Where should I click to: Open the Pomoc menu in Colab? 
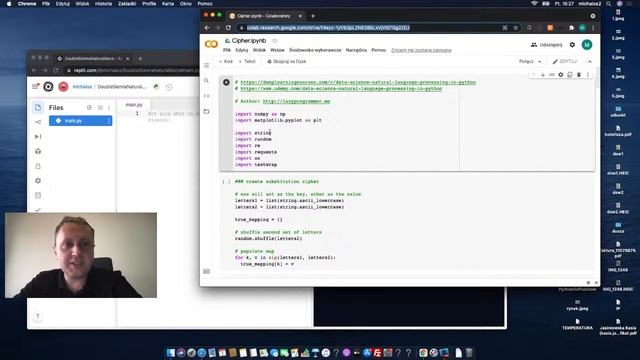tap(379, 50)
